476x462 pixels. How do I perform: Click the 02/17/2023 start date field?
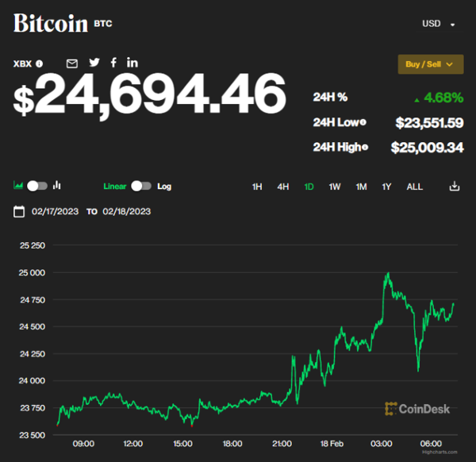pos(55,211)
